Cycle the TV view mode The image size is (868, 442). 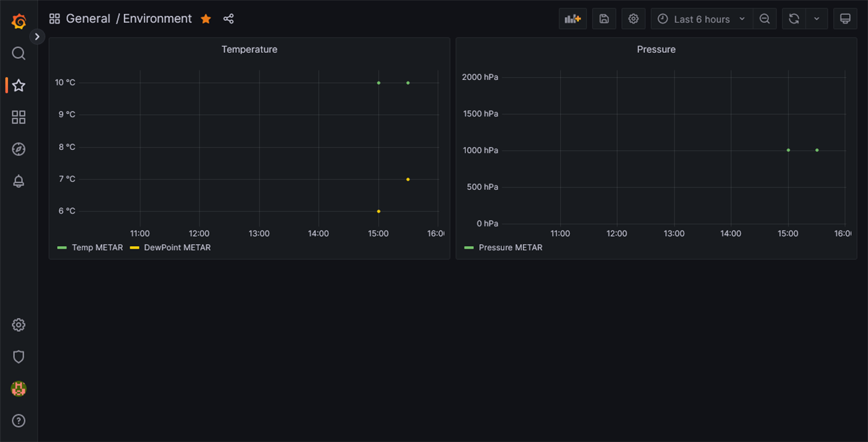(845, 19)
